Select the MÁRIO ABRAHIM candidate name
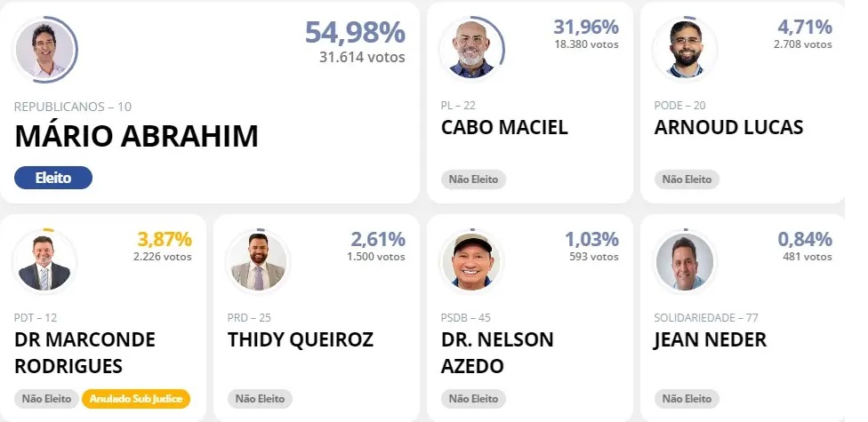 136,136
